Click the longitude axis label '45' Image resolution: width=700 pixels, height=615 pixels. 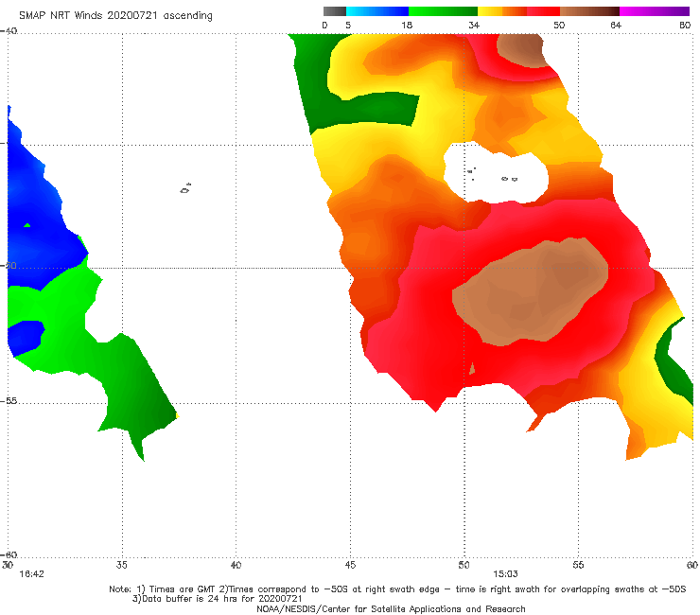point(350,565)
